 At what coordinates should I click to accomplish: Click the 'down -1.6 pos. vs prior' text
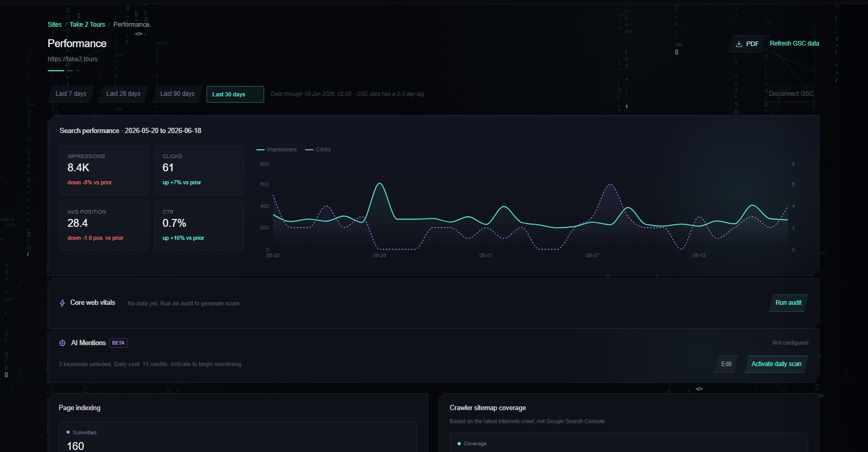95,238
